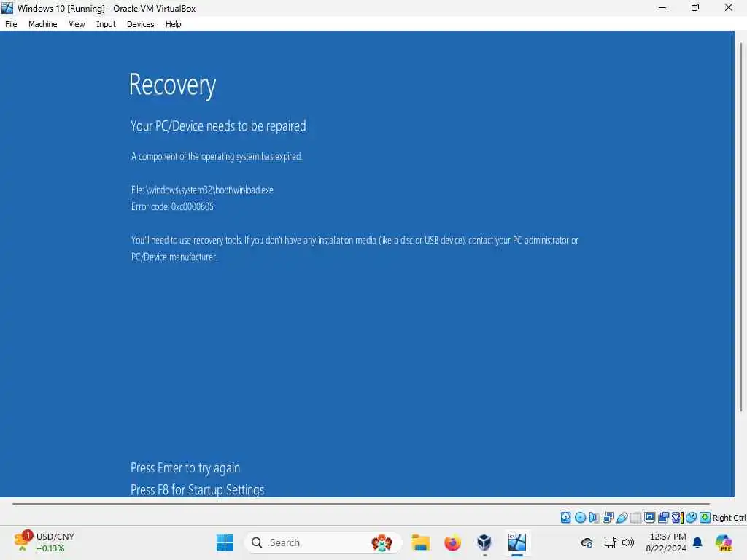
Task: Click the vertical scrollbar of the VM window
Action: [741, 227]
